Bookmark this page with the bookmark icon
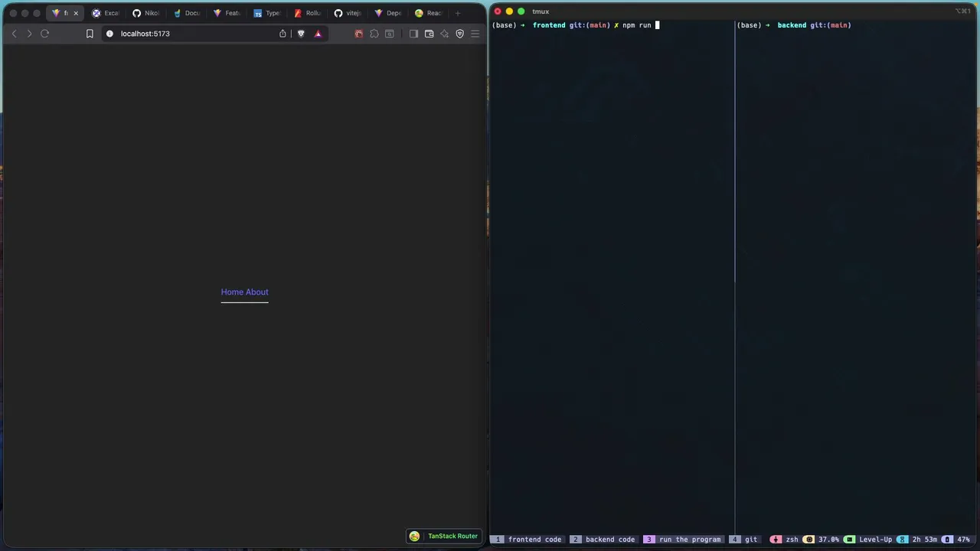This screenshot has height=551, width=980. pyautogui.click(x=90, y=34)
